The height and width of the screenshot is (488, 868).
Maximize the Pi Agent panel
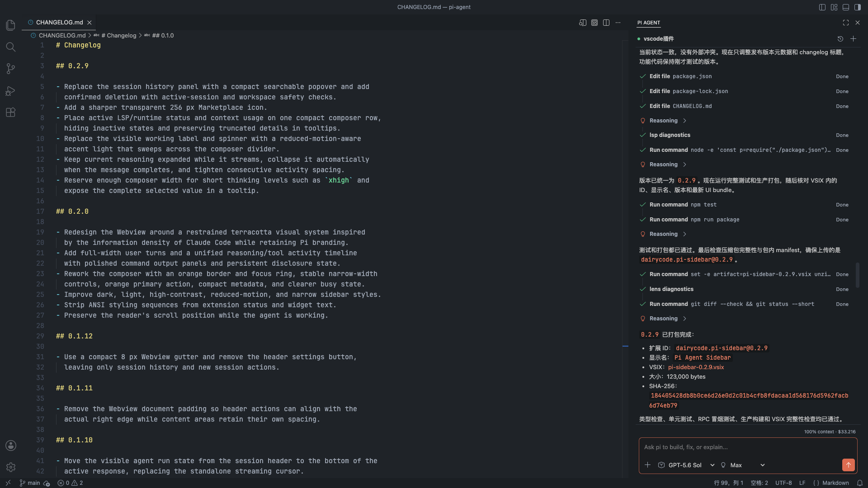coord(846,23)
